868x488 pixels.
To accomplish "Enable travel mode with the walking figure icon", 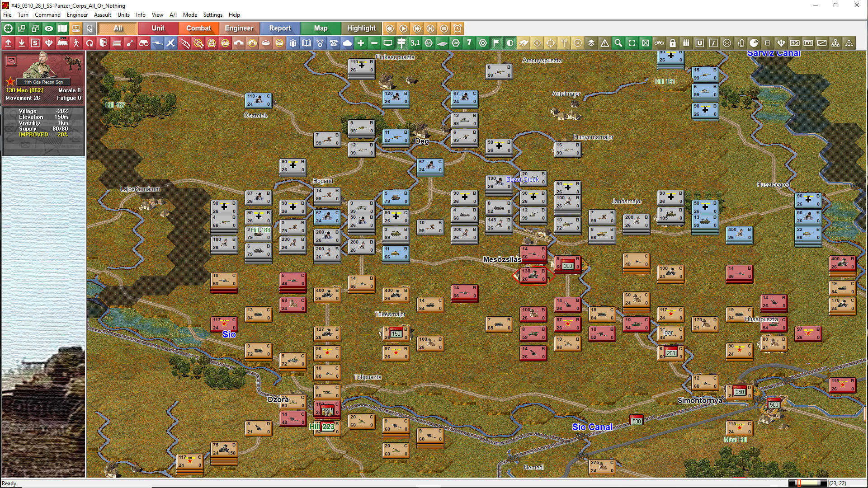I will (x=76, y=43).
